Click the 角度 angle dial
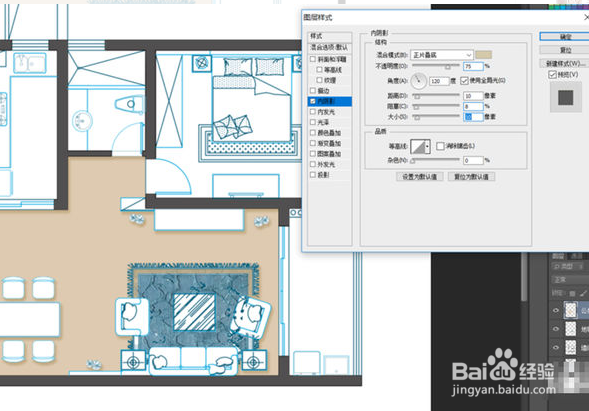The width and height of the screenshot is (589, 411). pyautogui.click(x=418, y=81)
